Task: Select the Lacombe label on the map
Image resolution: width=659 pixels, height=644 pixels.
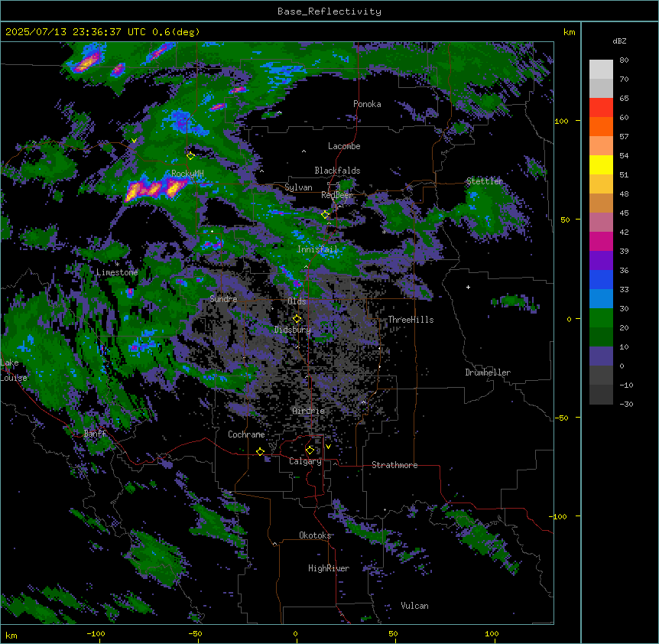Action: point(344,146)
